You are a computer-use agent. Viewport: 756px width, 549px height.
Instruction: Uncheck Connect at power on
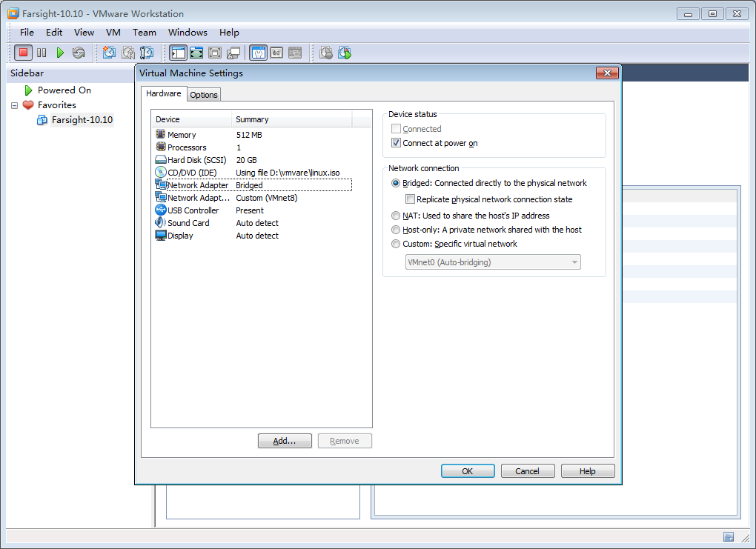(x=396, y=143)
